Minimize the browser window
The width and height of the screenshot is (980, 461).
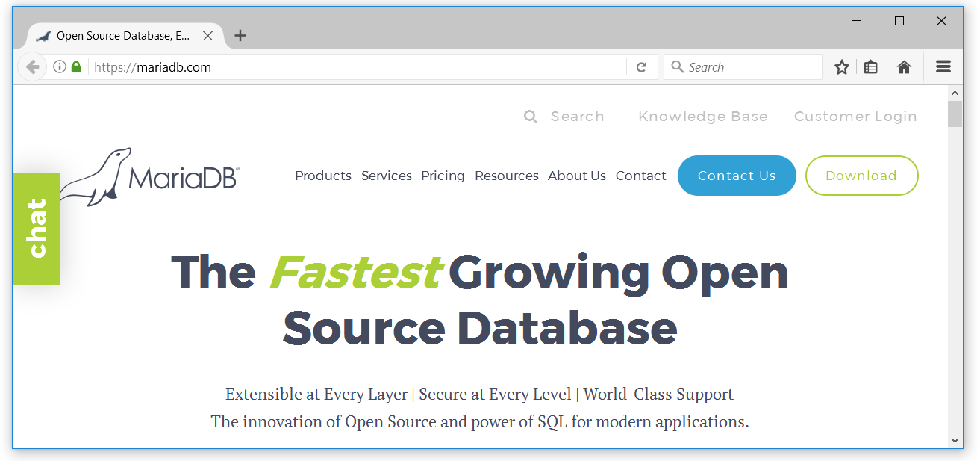858,22
